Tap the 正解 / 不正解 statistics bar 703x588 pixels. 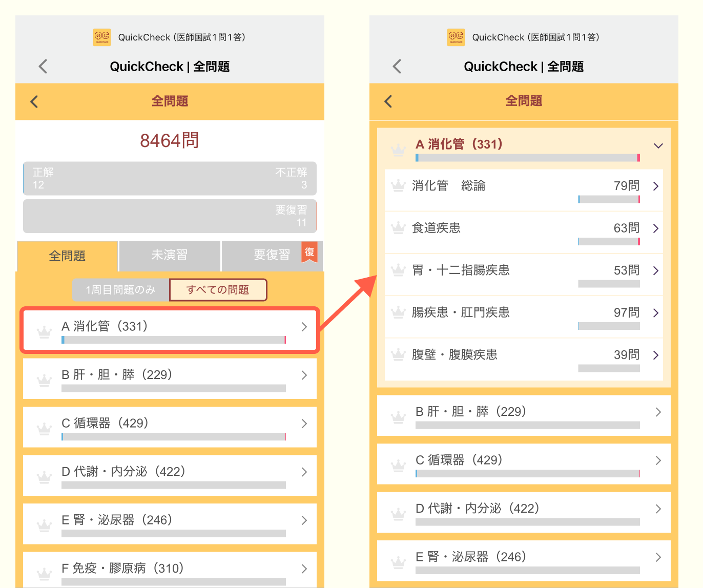pos(170,178)
